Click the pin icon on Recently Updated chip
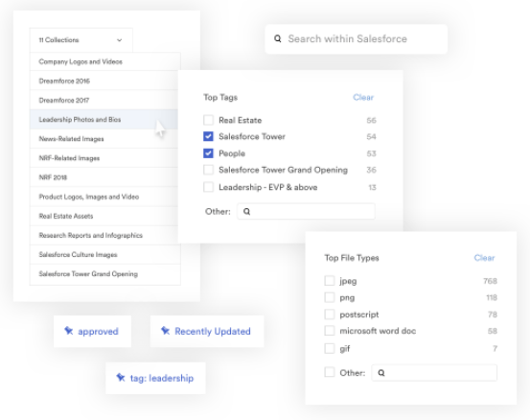The image size is (530, 420). click(x=165, y=331)
